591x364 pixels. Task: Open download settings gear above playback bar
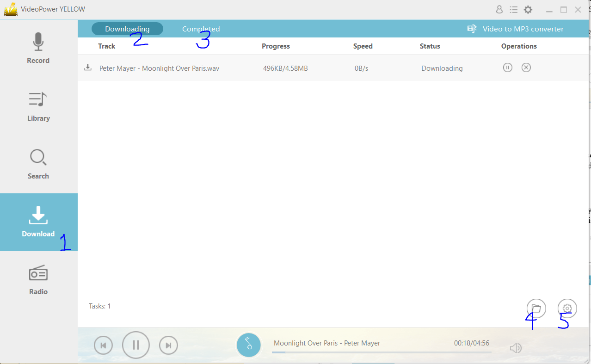567,308
